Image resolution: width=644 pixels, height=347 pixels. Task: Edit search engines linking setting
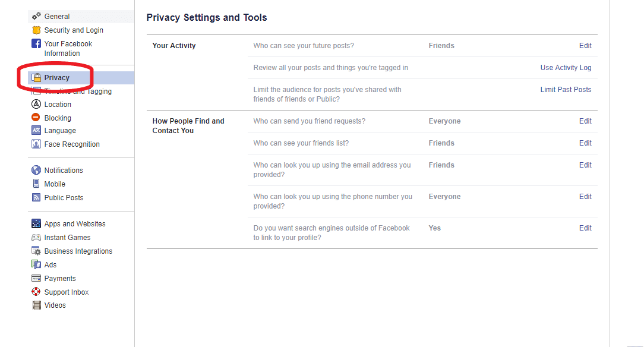tap(585, 228)
